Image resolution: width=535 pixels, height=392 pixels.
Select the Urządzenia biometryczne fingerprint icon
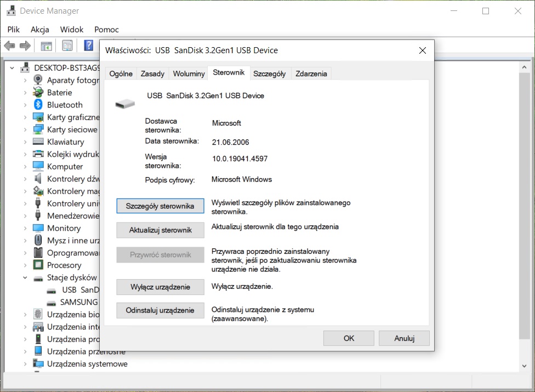pyautogui.click(x=38, y=314)
